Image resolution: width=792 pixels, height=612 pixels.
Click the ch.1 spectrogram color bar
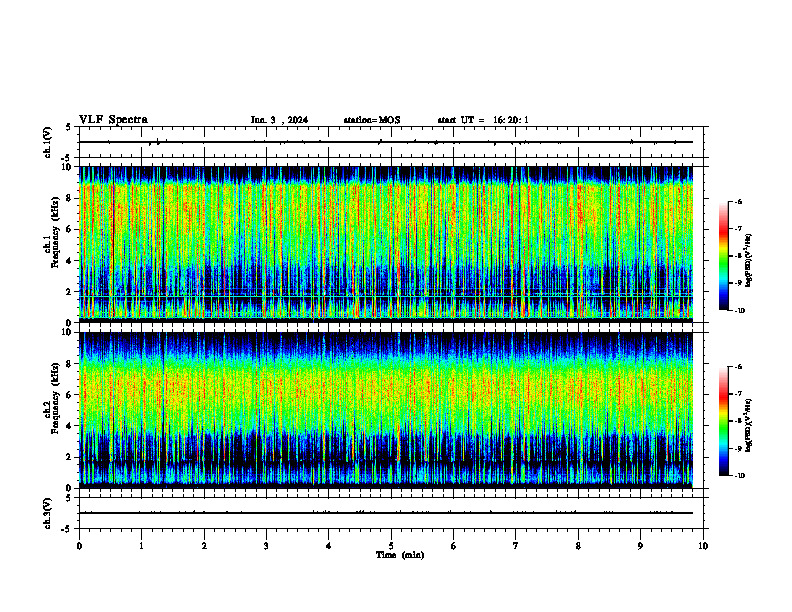[724, 256]
